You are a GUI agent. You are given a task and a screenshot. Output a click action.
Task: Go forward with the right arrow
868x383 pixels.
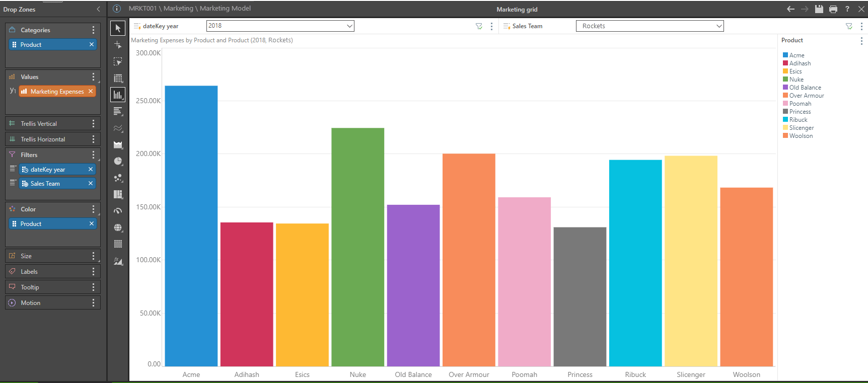[805, 9]
